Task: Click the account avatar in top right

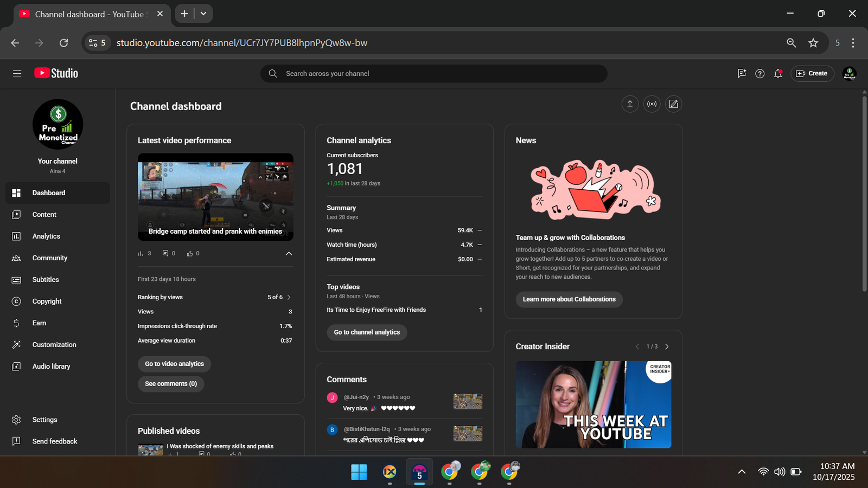Action: click(x=849, y=74)
